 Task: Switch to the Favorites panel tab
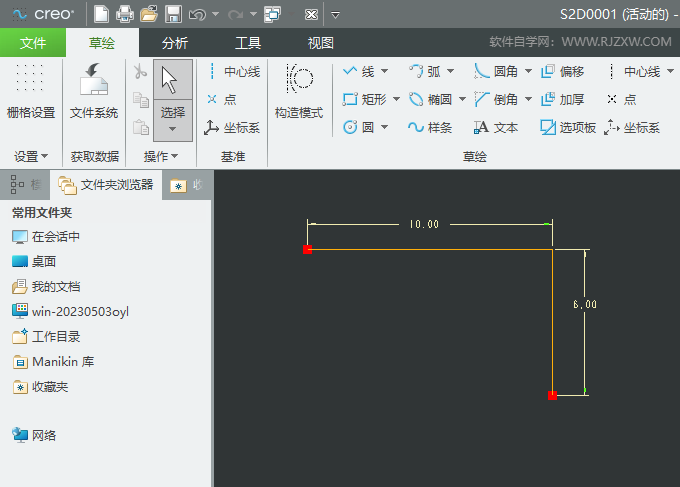coord(186,185)
